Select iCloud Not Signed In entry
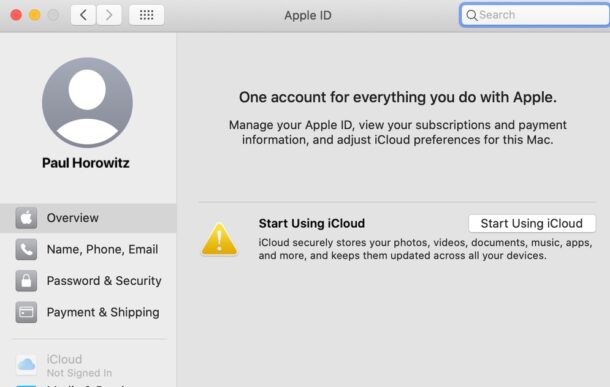 [88, 365]
